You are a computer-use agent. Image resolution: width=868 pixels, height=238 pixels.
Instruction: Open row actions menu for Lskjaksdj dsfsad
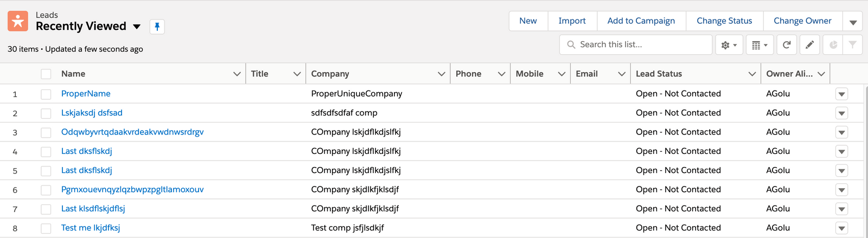pyautogui.click(x=841, y=113)
